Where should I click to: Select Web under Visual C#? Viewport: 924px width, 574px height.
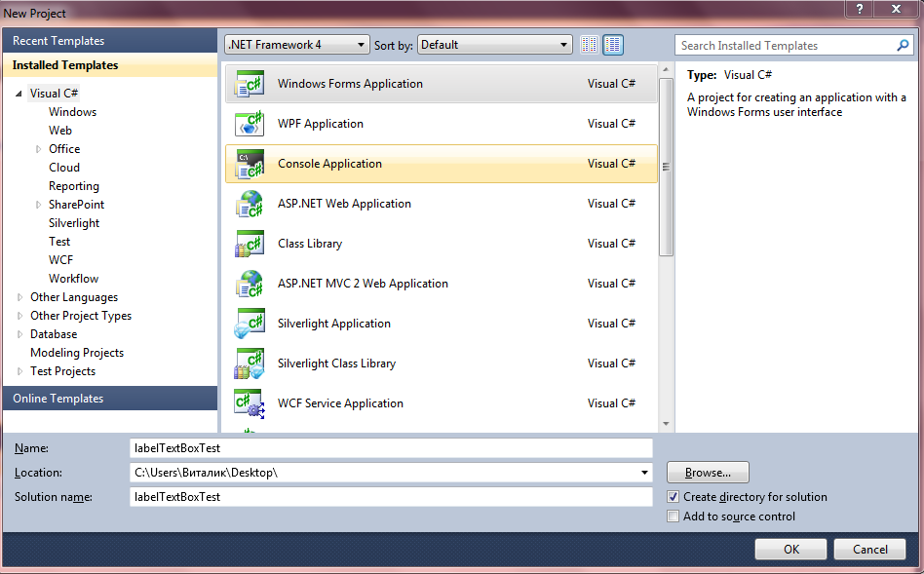pos(60,131)
